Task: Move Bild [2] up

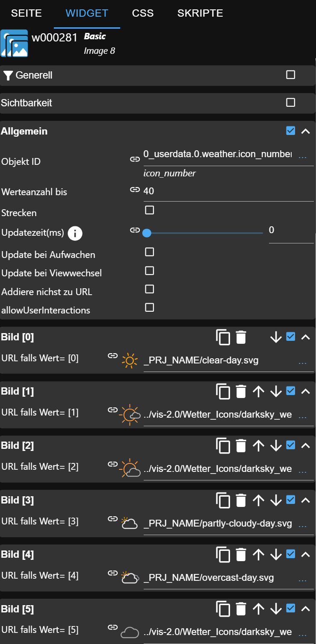Action: coord(258,446)
